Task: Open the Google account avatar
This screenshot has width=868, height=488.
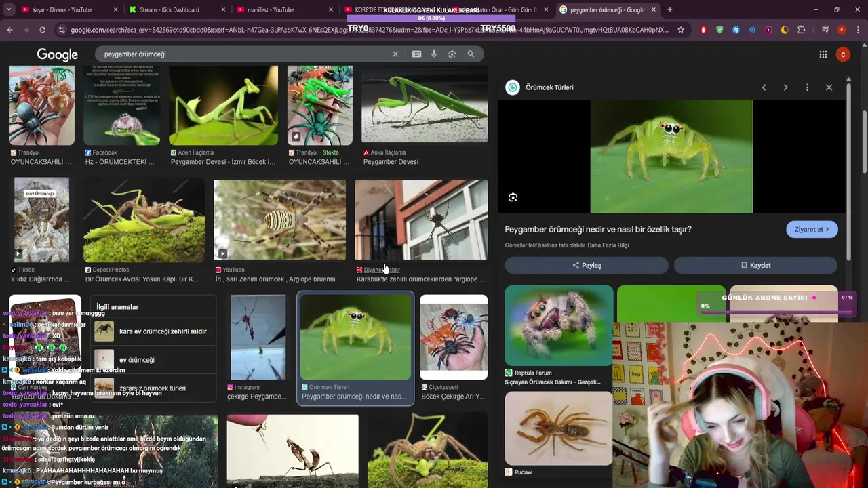Action: (843, 54)
